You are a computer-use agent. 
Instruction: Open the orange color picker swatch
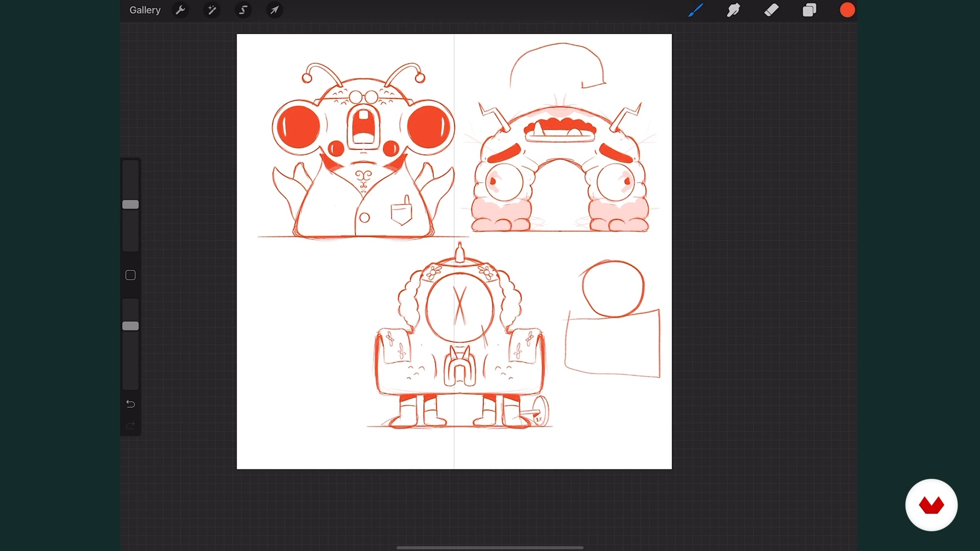coord(847,10)
